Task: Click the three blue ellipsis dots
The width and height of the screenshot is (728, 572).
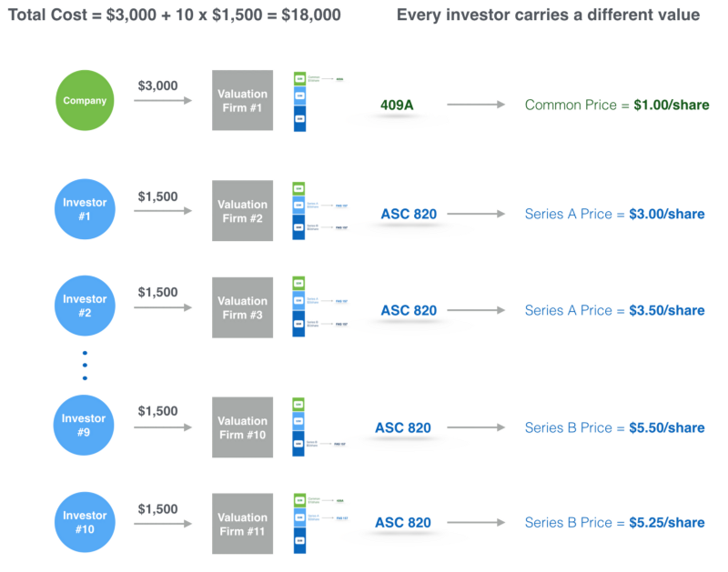Action: [85, 365]
